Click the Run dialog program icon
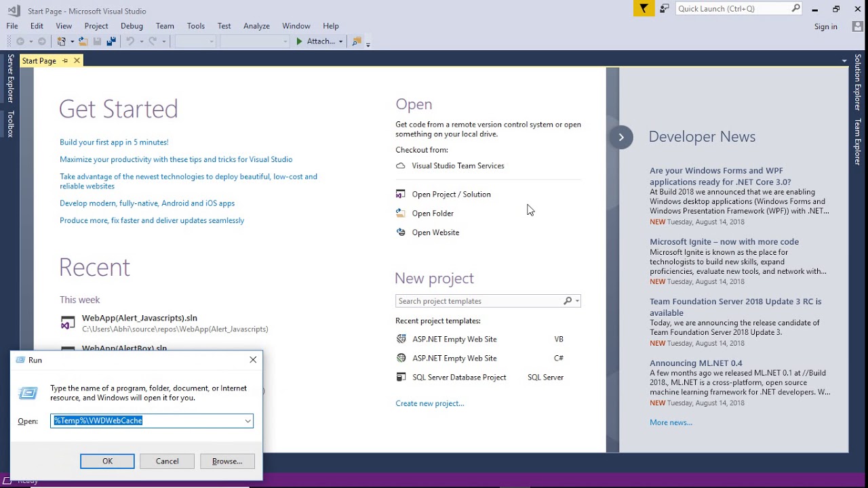868x488 pixels. click(28, 393)
